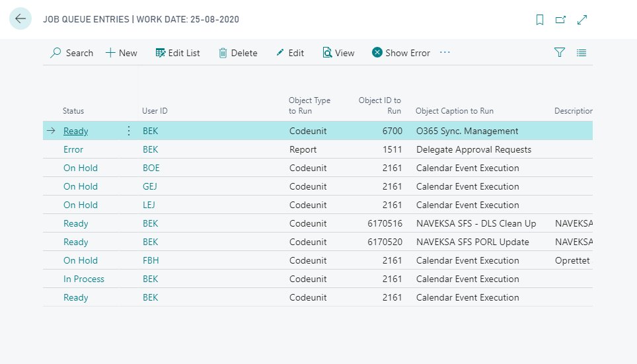Open more actions ellipsis in toolbar

445,53
